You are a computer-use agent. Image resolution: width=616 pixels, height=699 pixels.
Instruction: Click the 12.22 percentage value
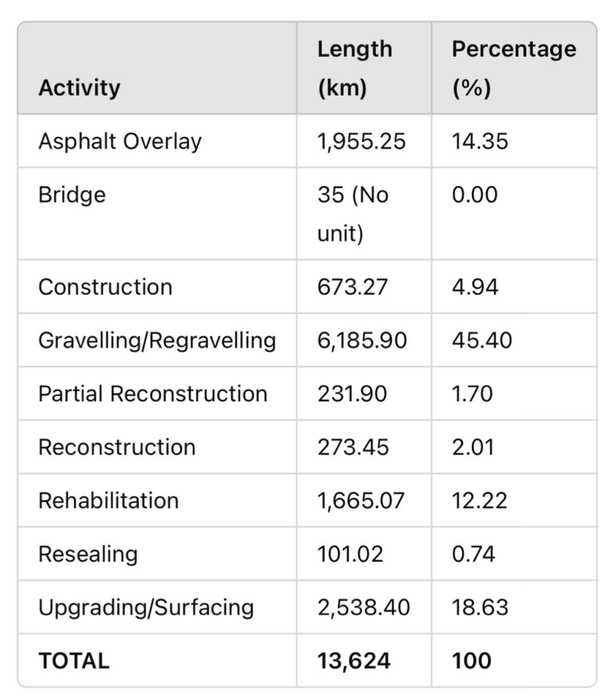point(479,500)
